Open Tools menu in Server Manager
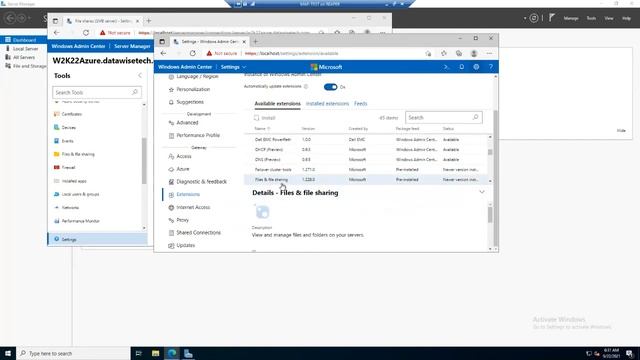Image resolution: width=640 pixels, height=360 pixels. click(591, 18)
